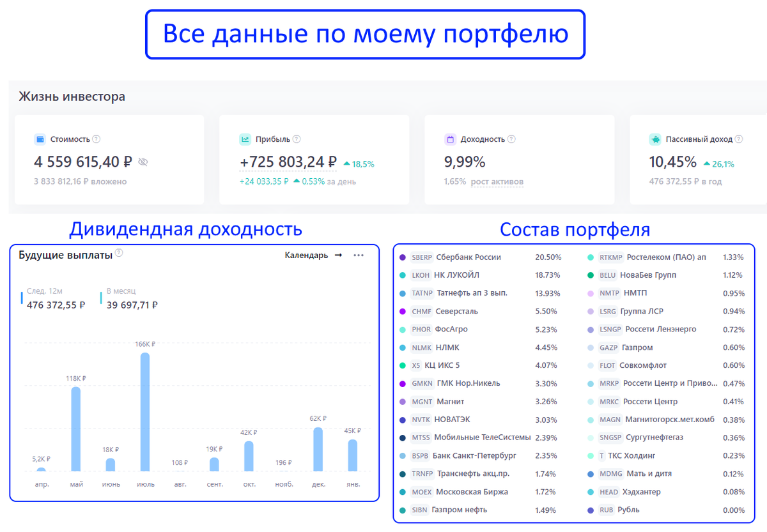The image size is (767, 532).
Task: Hide portfolio value with the eye icon
Action: pos(143,162)
